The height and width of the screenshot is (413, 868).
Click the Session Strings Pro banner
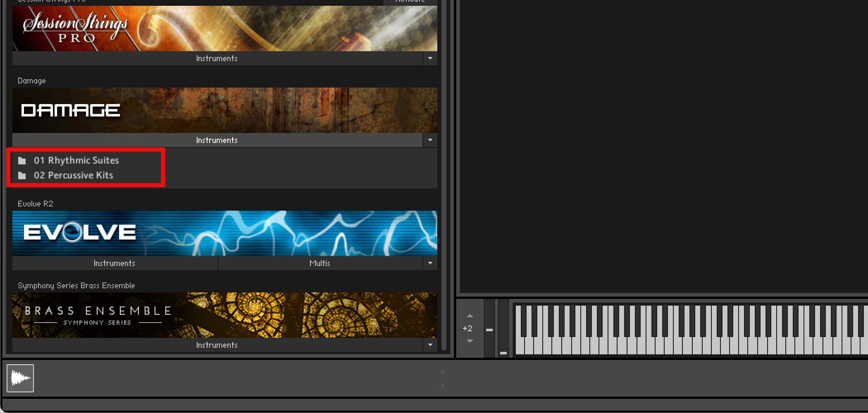click(225, 28)
